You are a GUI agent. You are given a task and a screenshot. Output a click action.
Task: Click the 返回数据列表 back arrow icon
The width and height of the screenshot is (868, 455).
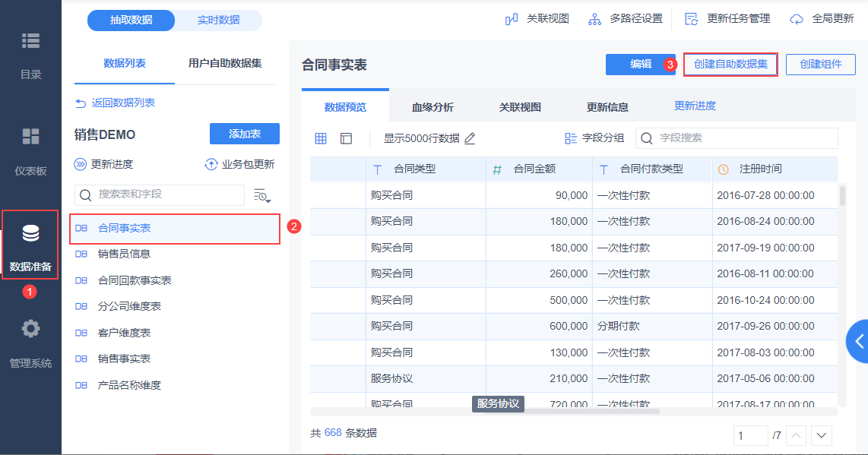click(x=81, y=103)
